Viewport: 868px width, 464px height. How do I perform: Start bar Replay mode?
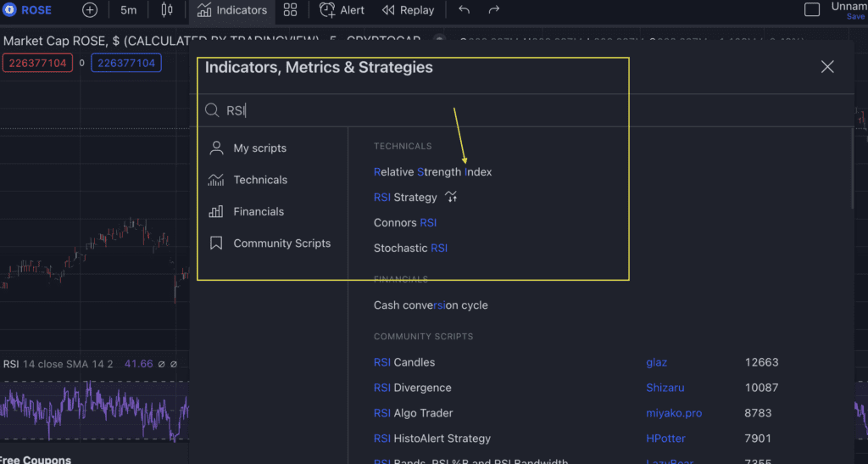[409, 10]
